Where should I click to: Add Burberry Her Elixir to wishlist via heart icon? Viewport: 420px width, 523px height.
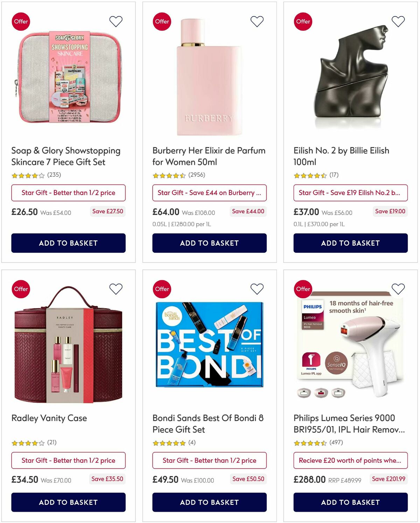(257, 21)
